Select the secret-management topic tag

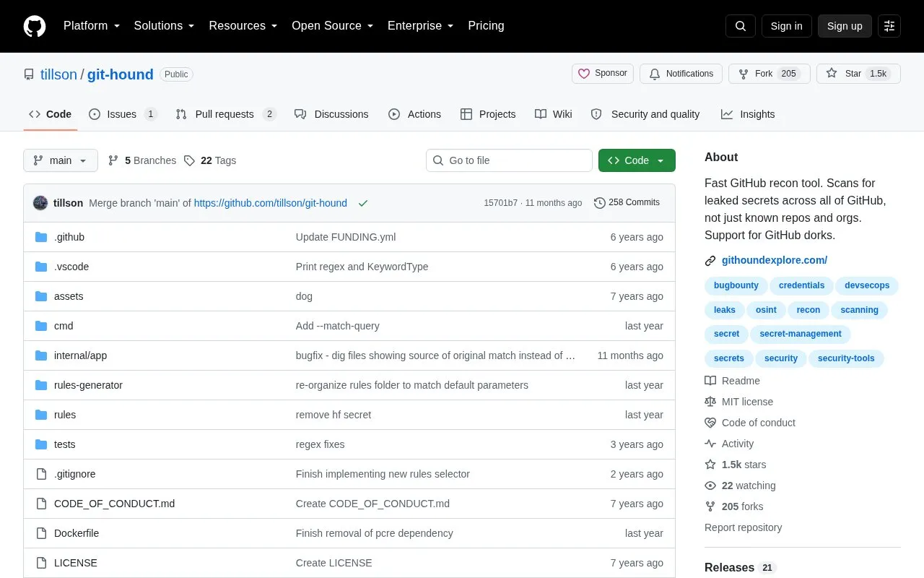tap(801, 334)
